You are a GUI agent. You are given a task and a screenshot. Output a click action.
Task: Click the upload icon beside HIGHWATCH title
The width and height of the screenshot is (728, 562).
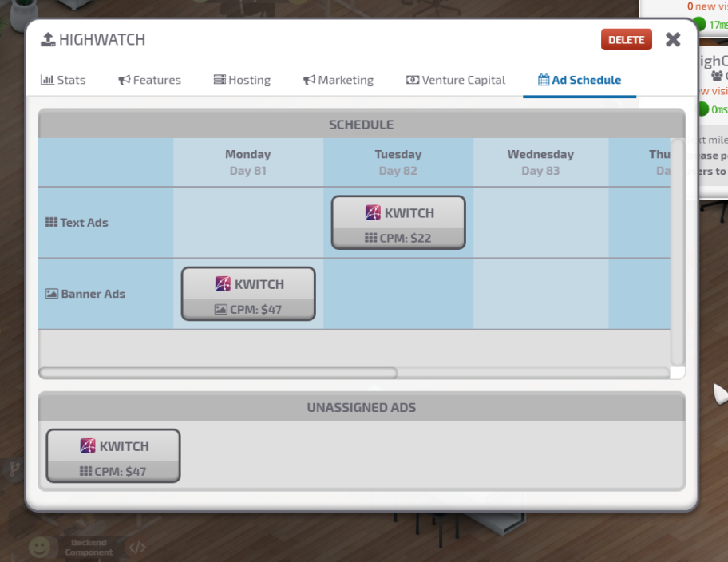point(48,39)
